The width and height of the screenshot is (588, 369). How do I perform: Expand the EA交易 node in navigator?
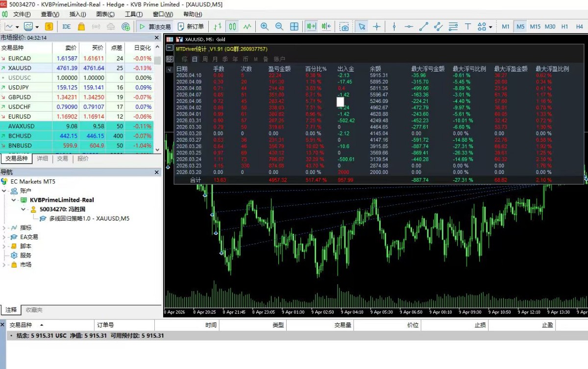click(4, 237)
